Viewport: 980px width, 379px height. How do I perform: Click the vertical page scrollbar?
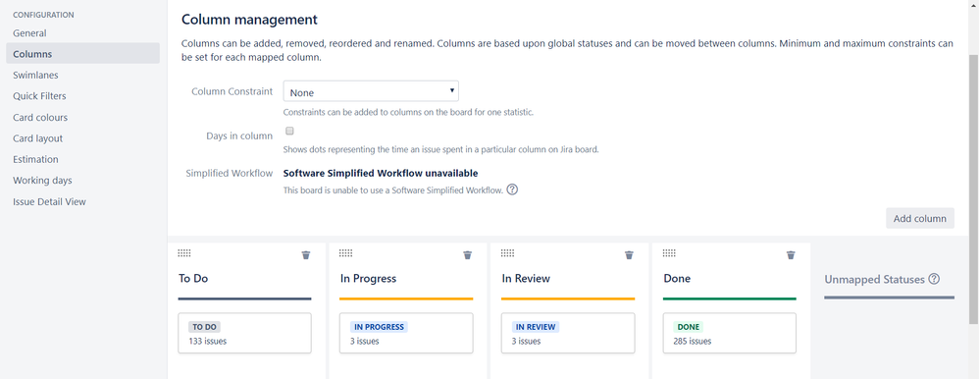pyautogui.click(x=974, y=188)
